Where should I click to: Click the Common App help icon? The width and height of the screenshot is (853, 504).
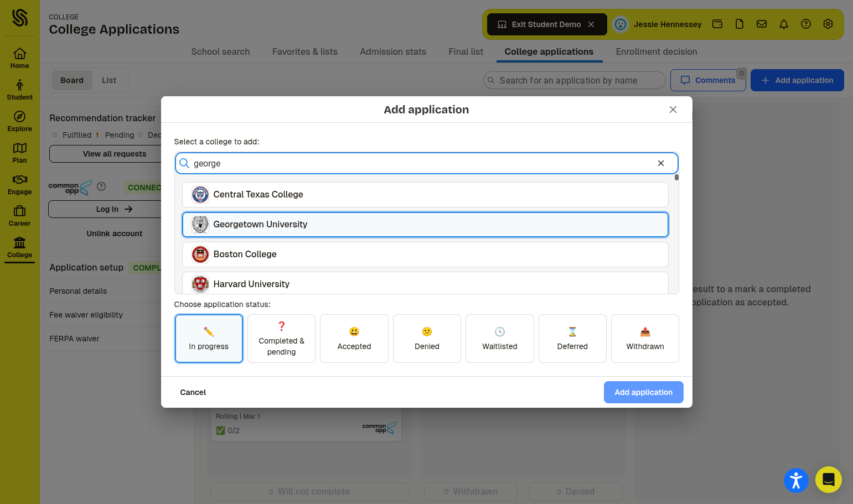(x=101, y=186)
